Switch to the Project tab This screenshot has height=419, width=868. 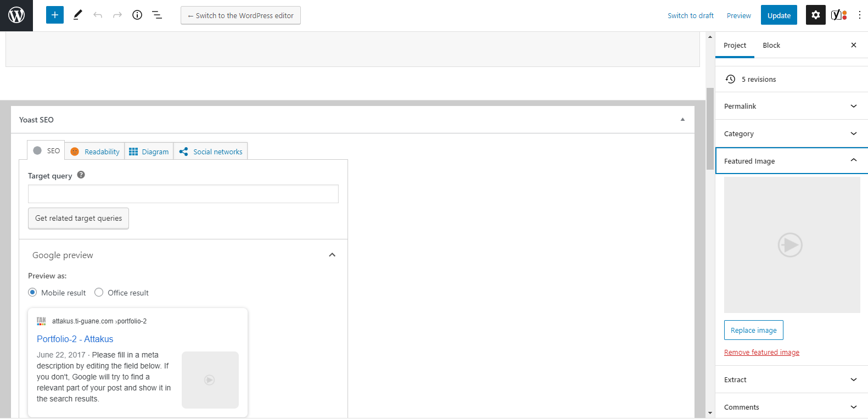735,45
